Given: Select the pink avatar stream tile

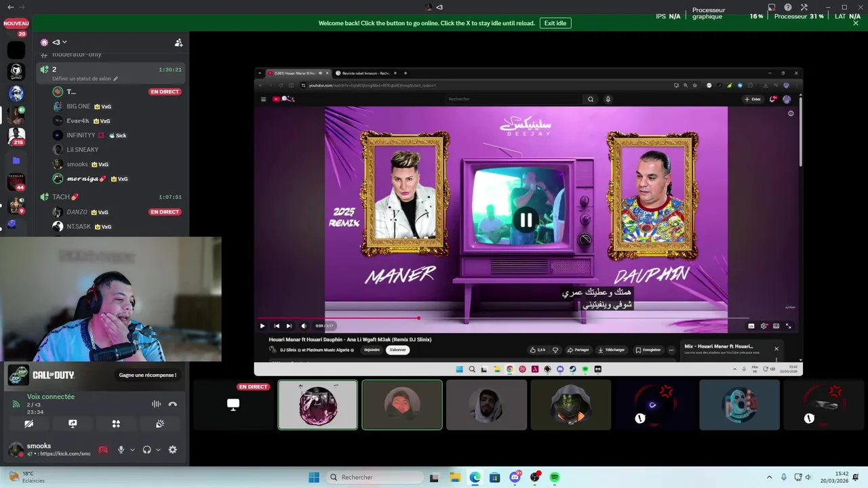Looking at the screenshot, I should 317,405.
